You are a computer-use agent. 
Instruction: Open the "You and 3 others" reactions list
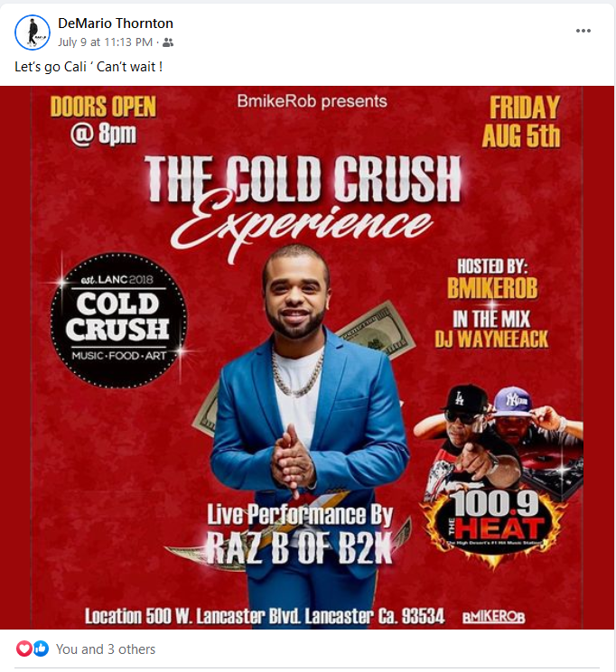[106, 649]
